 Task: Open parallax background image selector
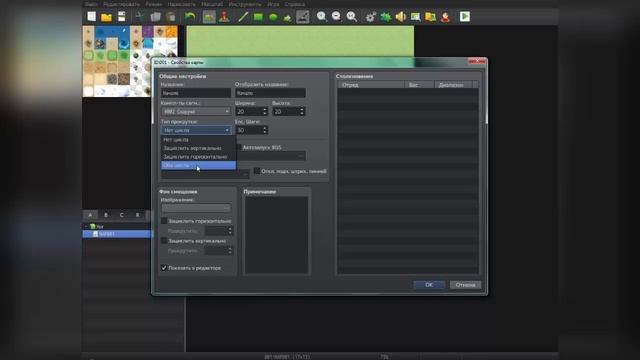coord(196,208)
